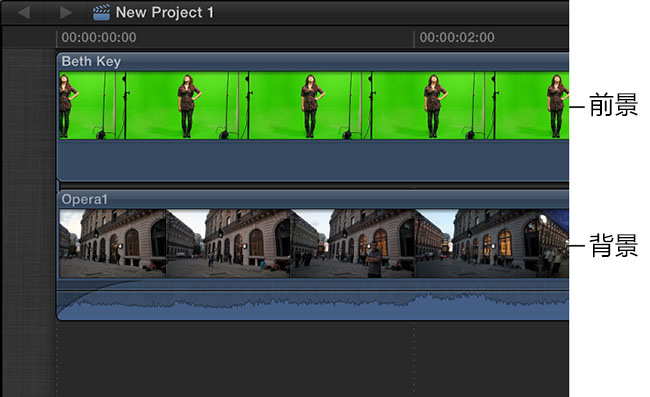Click the empty area below Beth Key filmstrip
The height and width of the screenshot is (397, 650).
click(313, 160)
